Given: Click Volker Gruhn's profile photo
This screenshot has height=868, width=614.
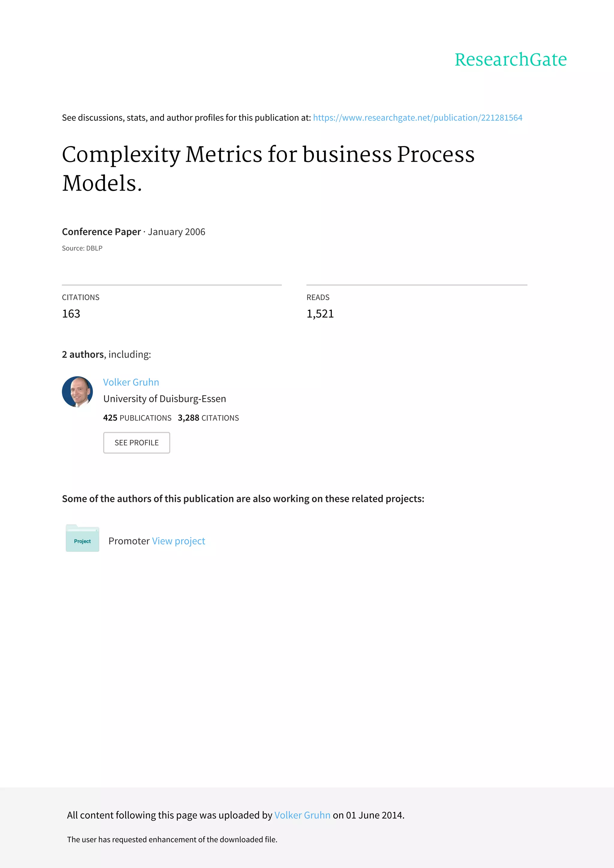Looking at the screenshot, I should (x=78, y=392).
